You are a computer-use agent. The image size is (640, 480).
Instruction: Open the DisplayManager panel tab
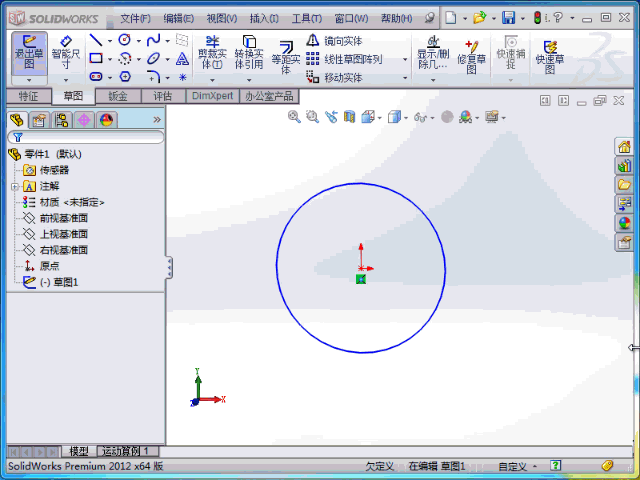coord(107,120)
